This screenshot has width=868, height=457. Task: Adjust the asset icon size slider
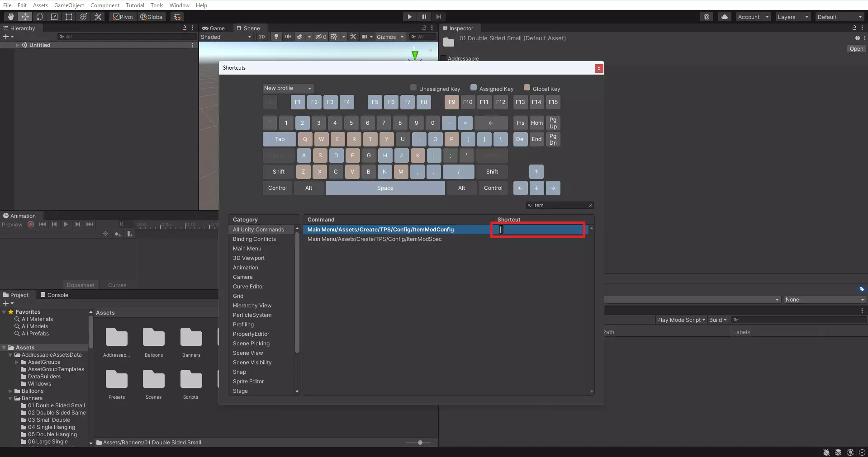pos(420,443)
